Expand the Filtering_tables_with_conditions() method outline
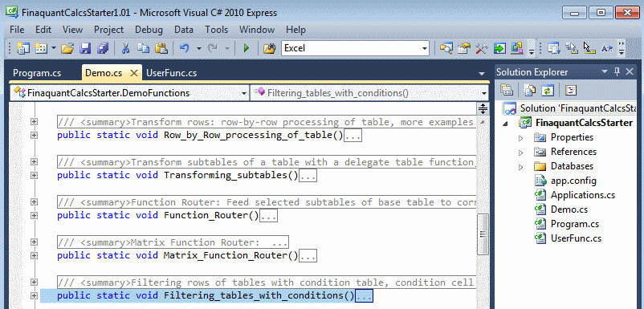 pyautogui.click(x=34, y=295)
